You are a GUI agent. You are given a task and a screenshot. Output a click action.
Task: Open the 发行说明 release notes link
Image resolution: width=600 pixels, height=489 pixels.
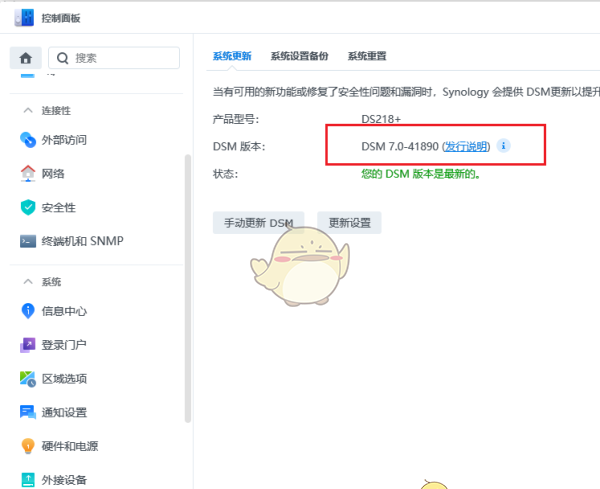pyautogui.click(x=466, y=147)
